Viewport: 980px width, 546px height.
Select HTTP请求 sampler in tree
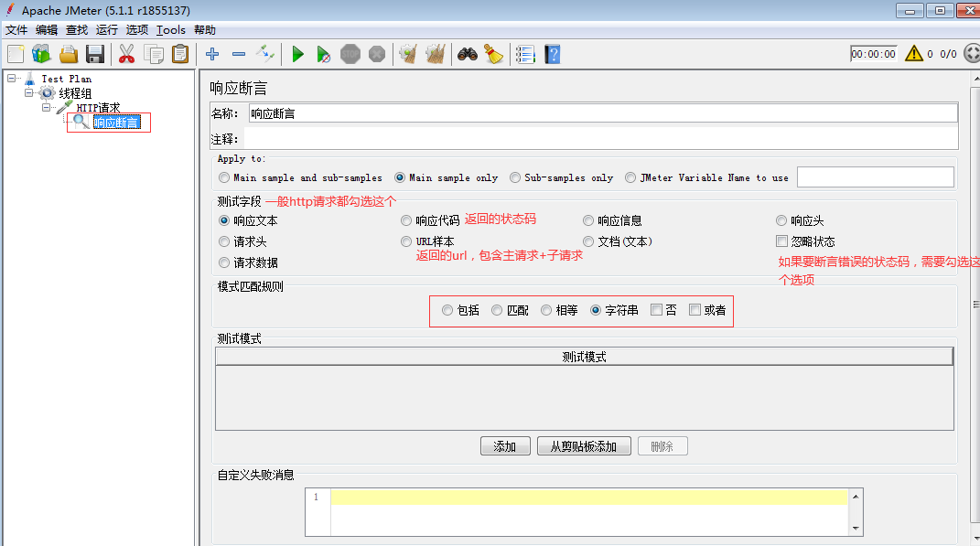coord(98,107)
